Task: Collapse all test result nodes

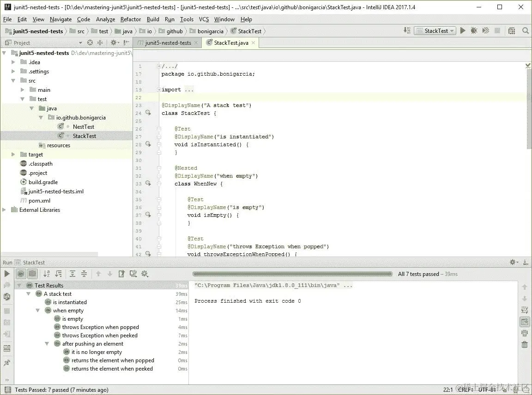Action: (84, 274)
